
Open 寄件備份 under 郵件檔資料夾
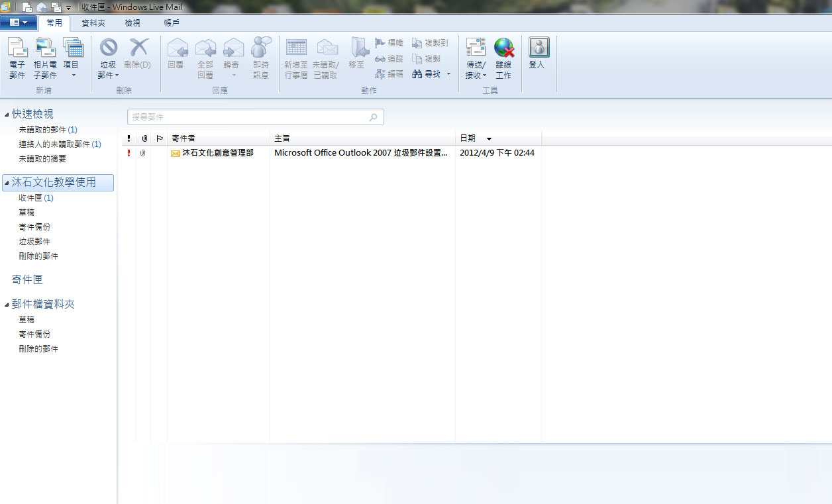[x=34, y=334]
